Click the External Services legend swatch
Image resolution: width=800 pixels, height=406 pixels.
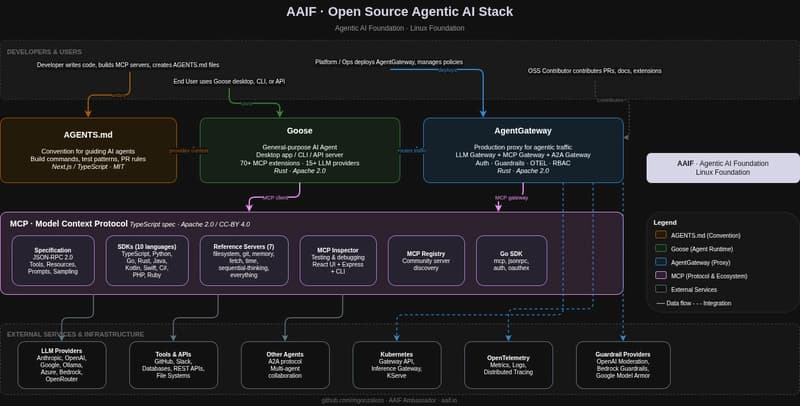pyautogui.click(x=661, y=289)
